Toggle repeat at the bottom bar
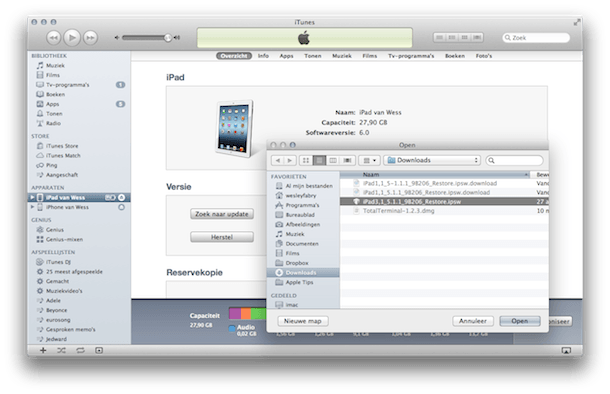Screen dimensions: 610x394 tap(80, 350)
